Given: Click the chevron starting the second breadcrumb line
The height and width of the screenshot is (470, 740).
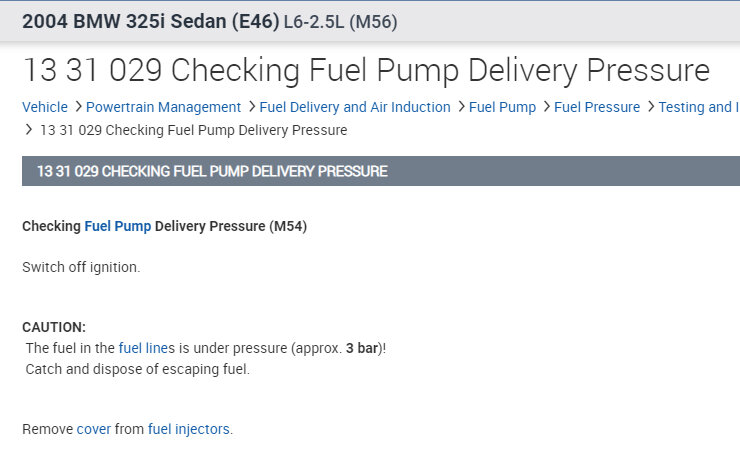Looking at the screenshot, I should pyautogui.click(x=28, y=130).
